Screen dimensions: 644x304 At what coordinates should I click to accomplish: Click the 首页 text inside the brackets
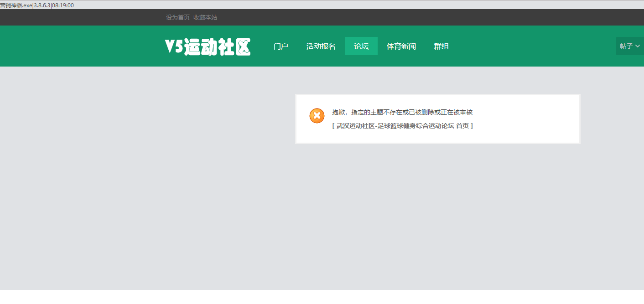(x=463, y=126)
